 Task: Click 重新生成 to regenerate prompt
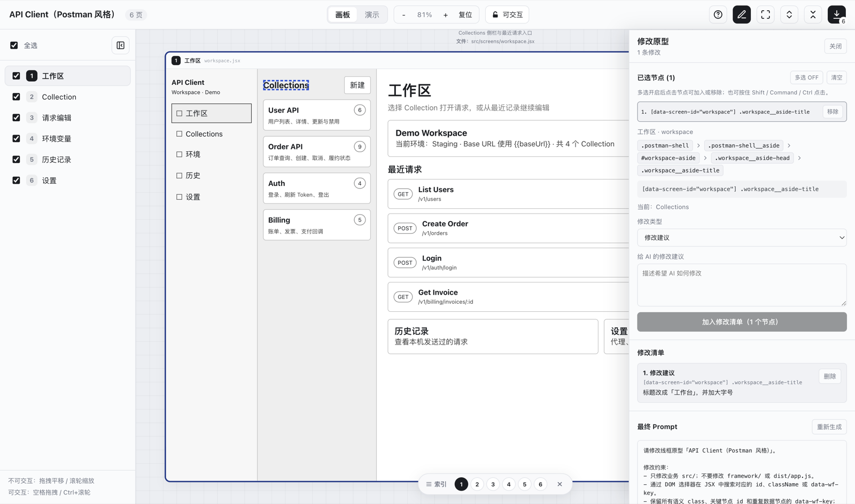tap(829, 427)
